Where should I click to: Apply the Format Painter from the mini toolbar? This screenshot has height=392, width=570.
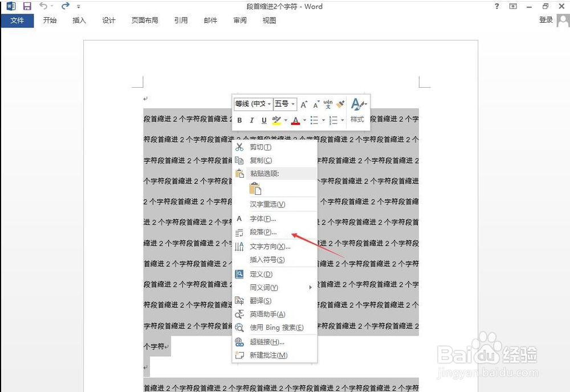pos(341,105)
